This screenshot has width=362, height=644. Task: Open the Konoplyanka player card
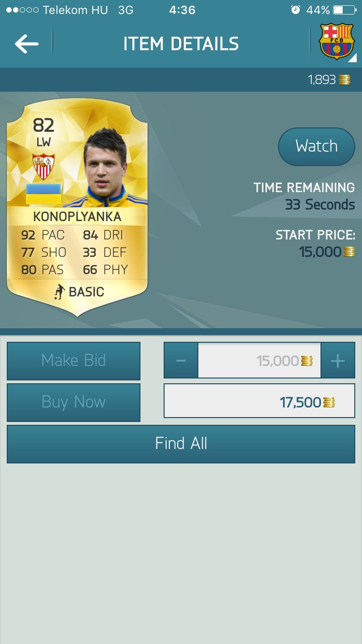(x=77, y=208)
